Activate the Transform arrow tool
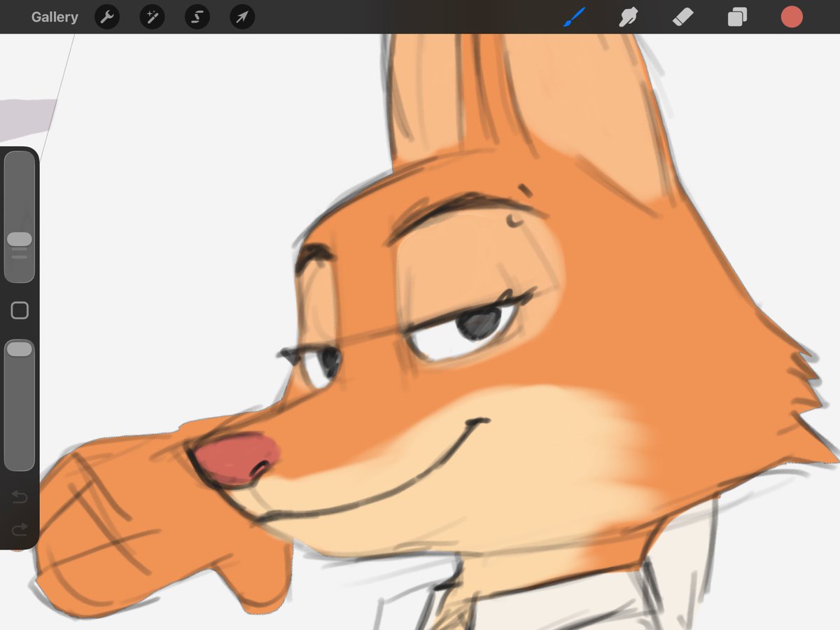This screenshot has height=630, width=840. point(242,17)
